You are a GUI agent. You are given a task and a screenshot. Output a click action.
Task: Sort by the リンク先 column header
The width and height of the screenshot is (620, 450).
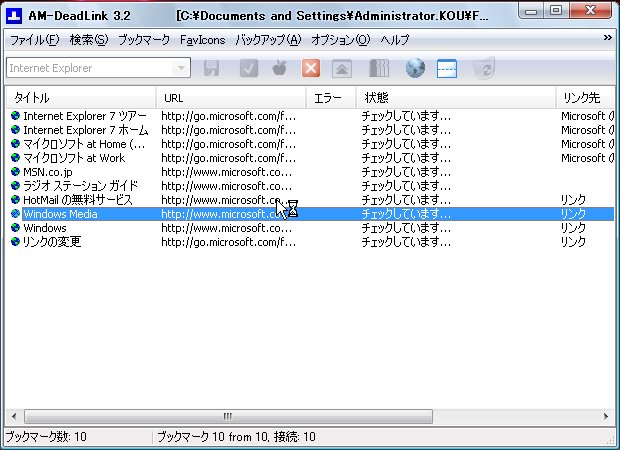click(586, 98)
